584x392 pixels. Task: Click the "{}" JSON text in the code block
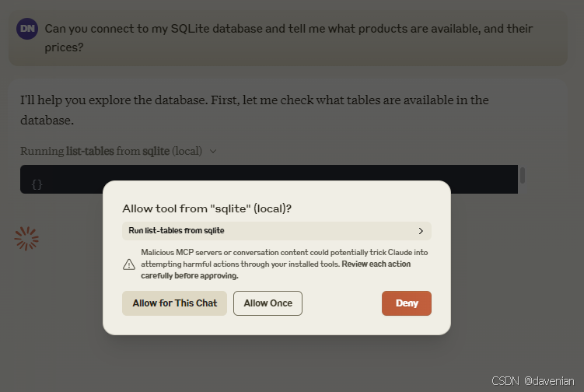click(x=37, y=184)
